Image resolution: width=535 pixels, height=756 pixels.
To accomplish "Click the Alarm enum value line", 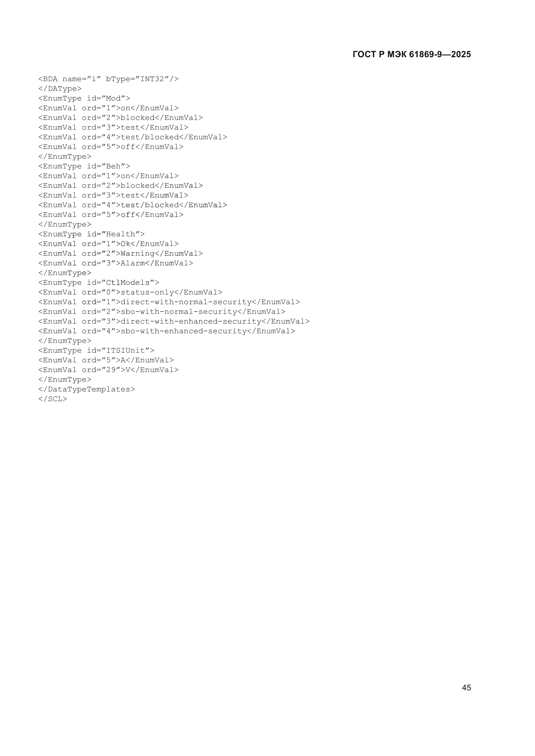I will tap(115, 263).
